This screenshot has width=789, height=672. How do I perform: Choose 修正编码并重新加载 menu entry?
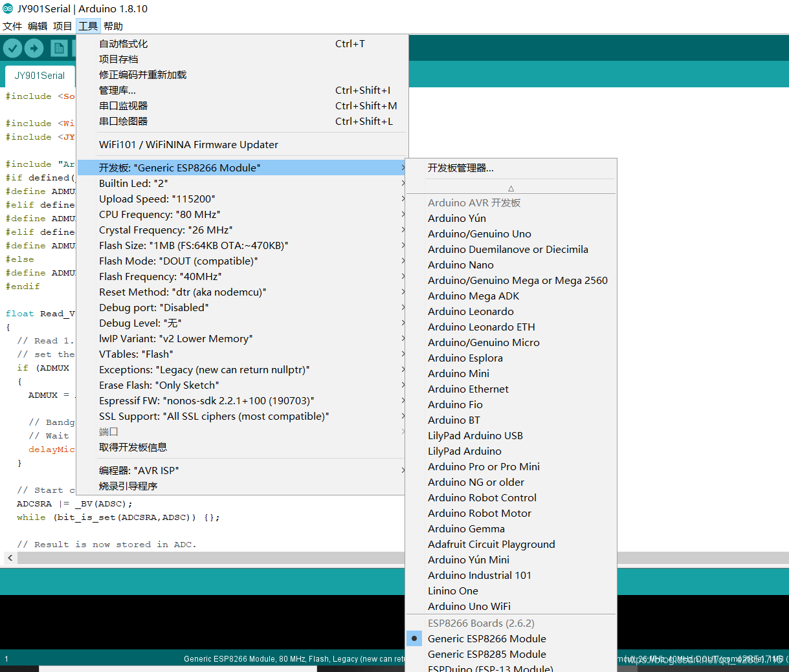click(242, 74)
